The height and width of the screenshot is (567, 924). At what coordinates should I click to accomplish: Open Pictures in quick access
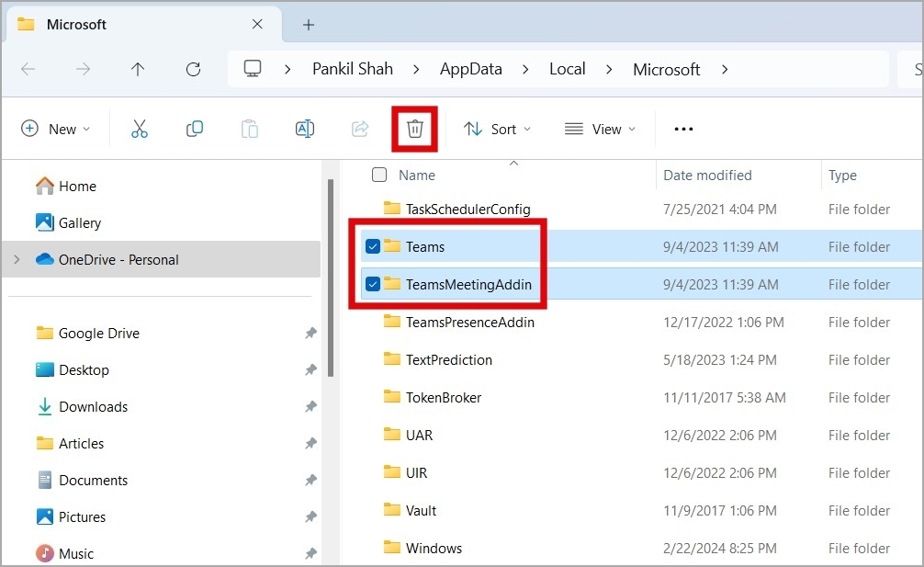(82, 516)
